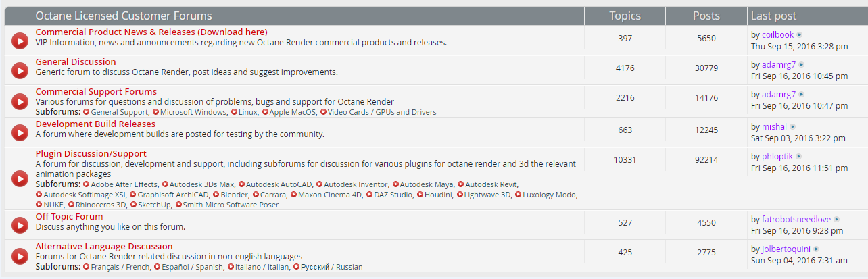Open Autodesk Inventor subforum
Viewport: 868px width, 279px height.
click(x=356, y=184)
